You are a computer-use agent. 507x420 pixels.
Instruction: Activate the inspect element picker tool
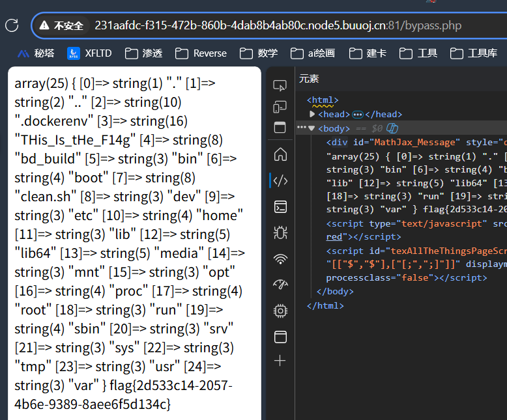(x=280, y=85)
